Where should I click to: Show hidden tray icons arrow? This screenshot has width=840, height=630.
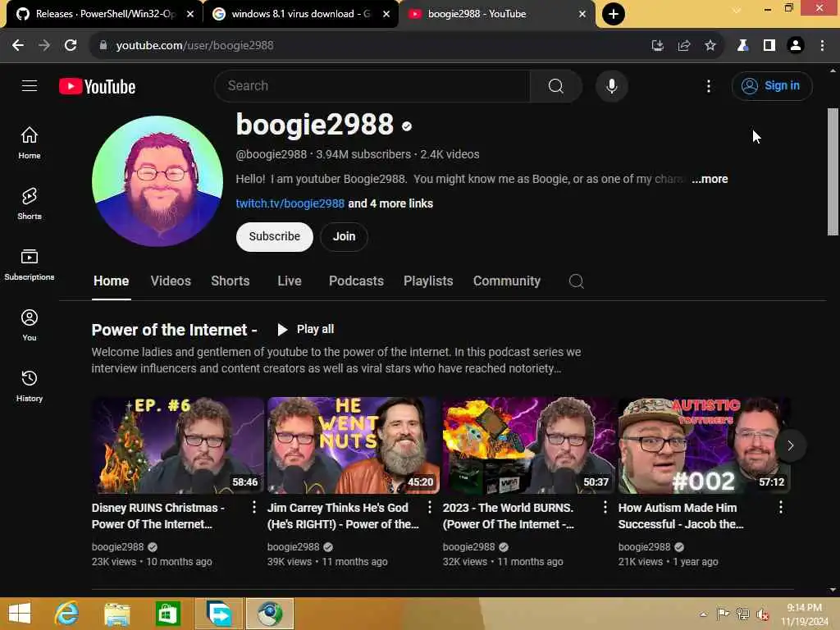(x=703, y=614)
